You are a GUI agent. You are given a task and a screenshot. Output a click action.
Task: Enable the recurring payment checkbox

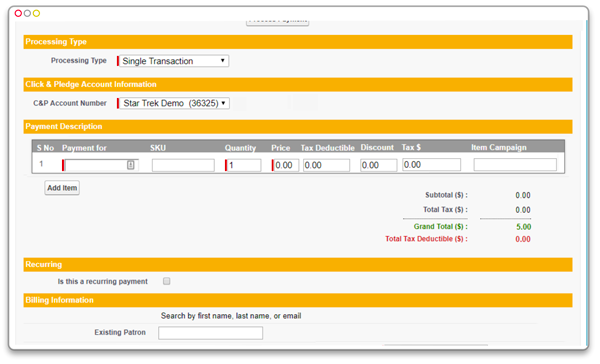(166, 281)
